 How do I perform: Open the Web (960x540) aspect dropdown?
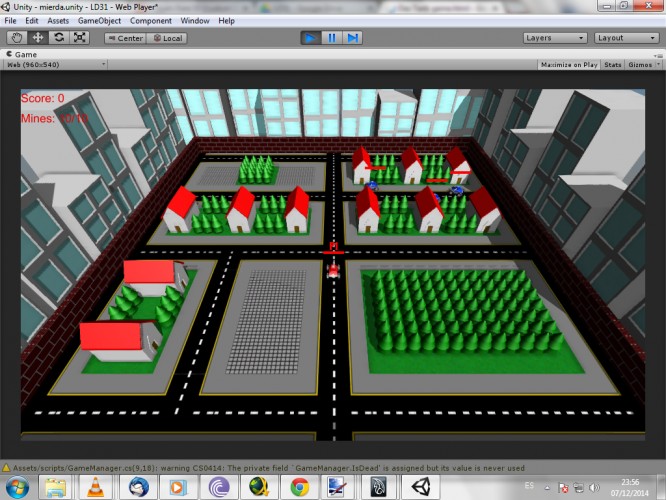(55, 65)
